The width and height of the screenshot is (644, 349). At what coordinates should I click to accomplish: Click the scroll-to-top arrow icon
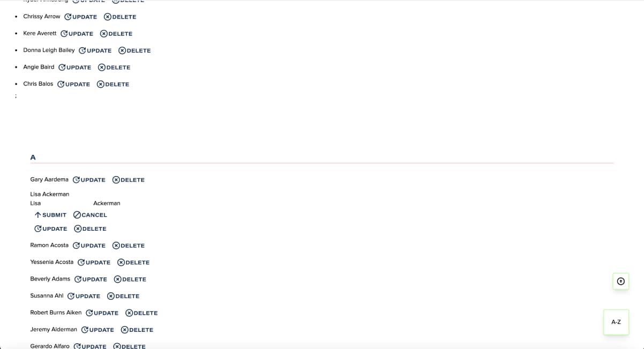tap(620, 281)
